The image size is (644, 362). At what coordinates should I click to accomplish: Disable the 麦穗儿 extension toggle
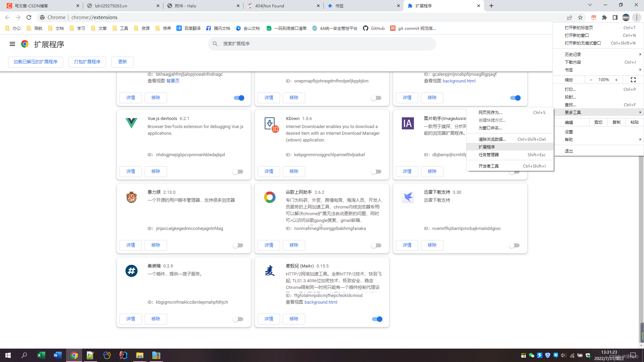coord(377,319)
